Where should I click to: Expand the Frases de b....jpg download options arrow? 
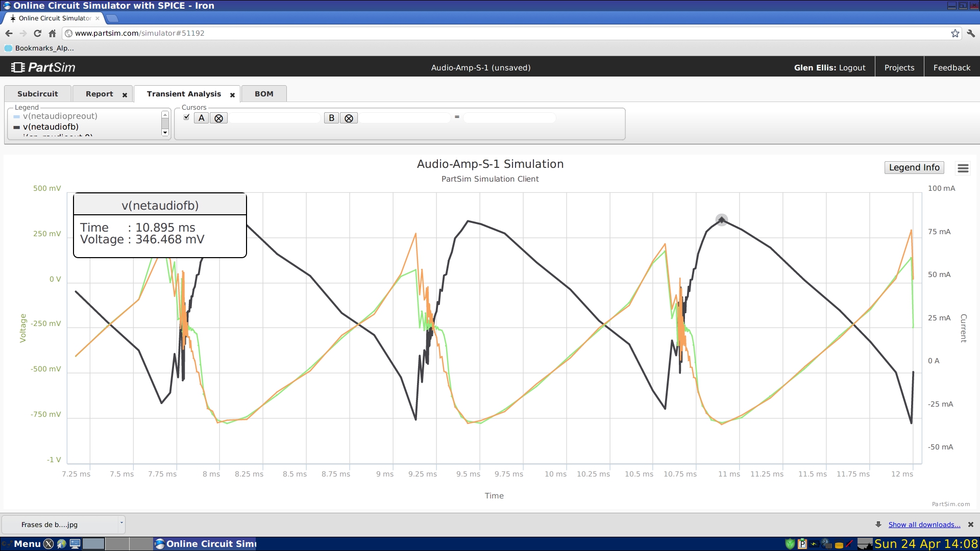click(121, 523)
